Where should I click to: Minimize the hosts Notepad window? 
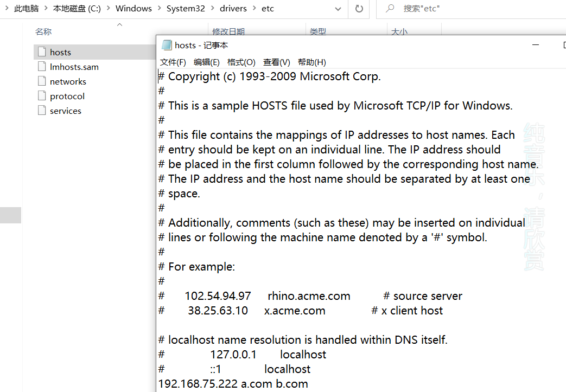(x=536, y=44)
